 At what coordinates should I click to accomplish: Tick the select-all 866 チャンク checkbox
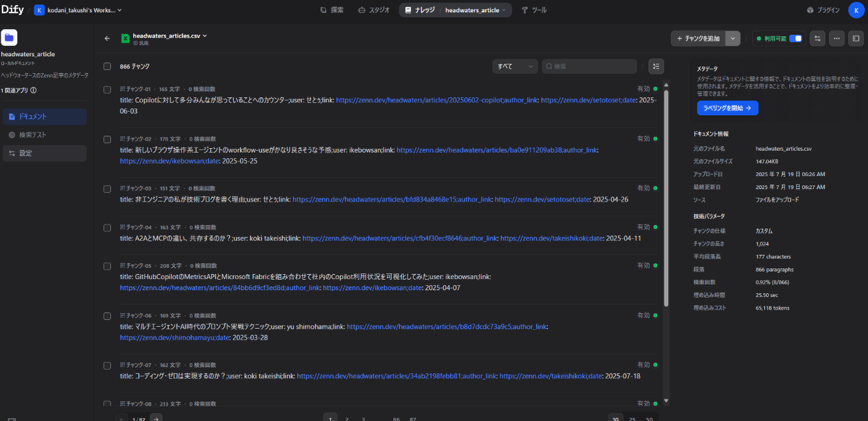(x=107, y=66)
